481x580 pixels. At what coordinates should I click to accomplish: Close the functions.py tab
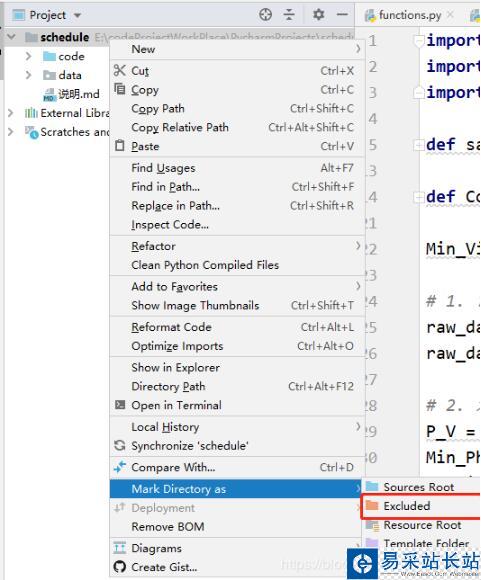[x=450, y=14]
